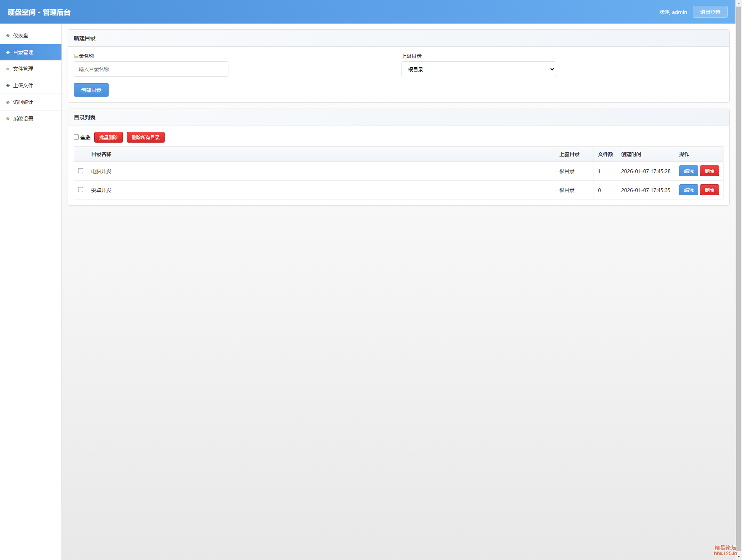Screen dimensions: 742x560
Task: Delete the 安卓开发 directory row
Action: tap(709, 190)
